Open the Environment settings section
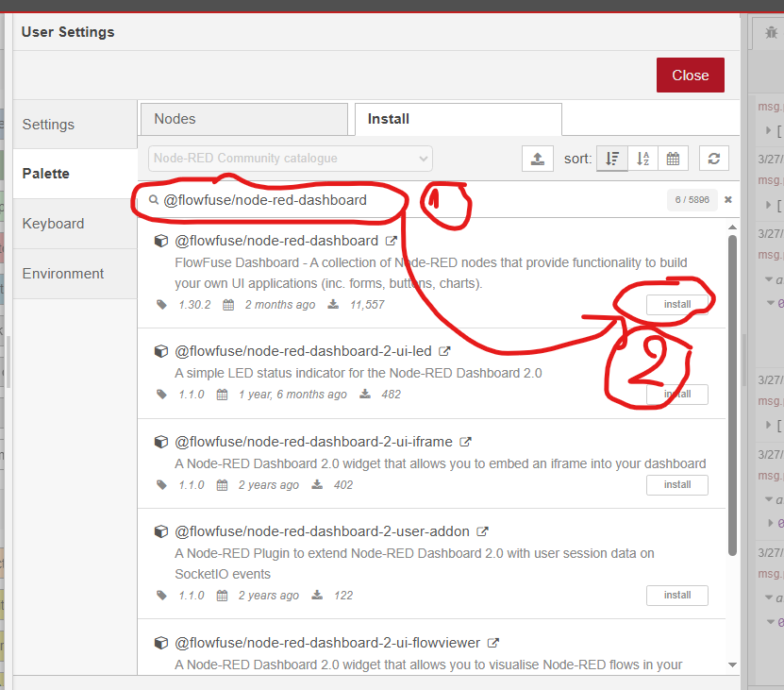This screenshot has width=784, height=690. [x=62, y=274]
